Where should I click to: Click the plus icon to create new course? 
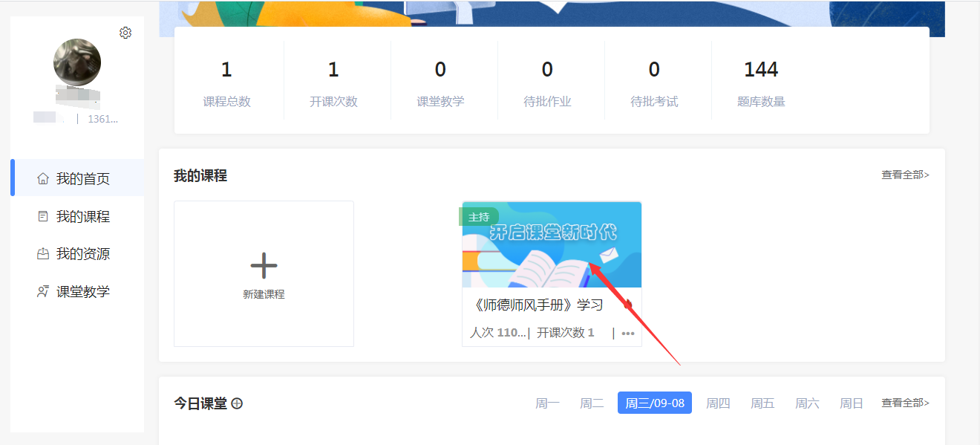264,265
